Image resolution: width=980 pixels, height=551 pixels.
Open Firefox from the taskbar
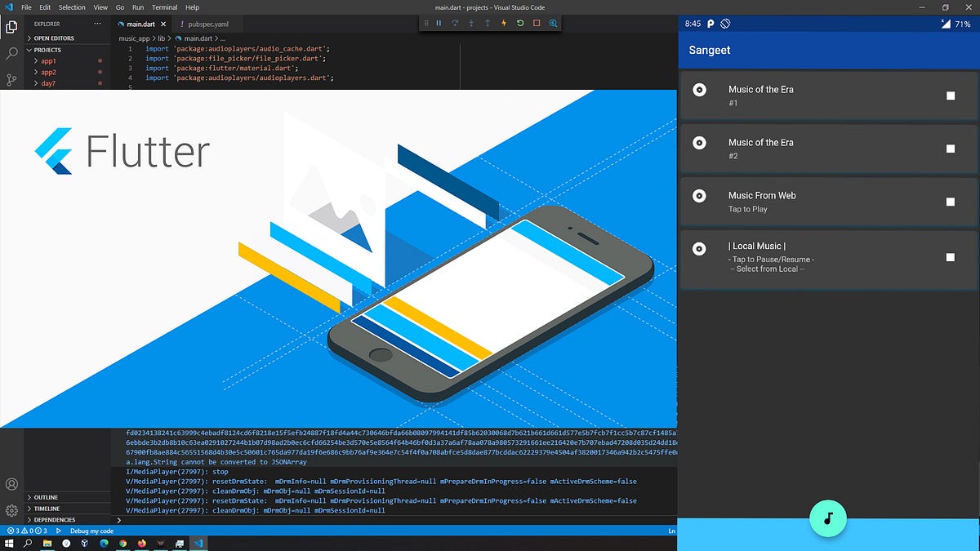[x=140, y=542]
